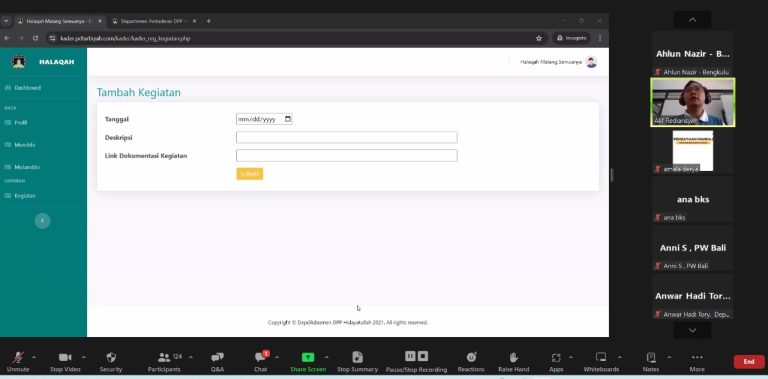Viewport: 768px width, 379px height.
Task: Close the Departemen Perkaderan DPP tab
Action: [x=194, y=21]
